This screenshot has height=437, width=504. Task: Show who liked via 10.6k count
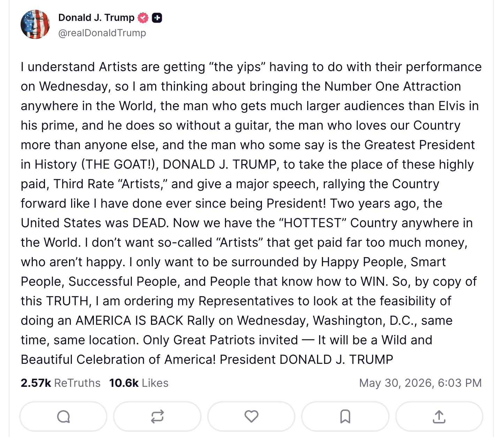pos(124,383)
